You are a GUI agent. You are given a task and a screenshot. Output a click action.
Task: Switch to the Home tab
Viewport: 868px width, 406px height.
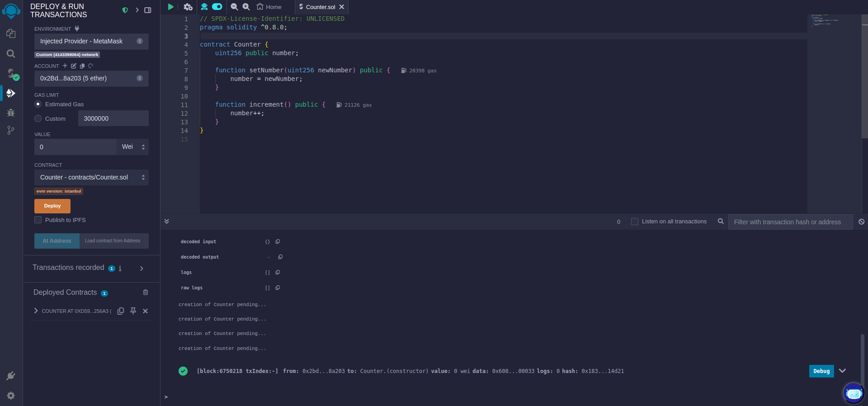point(269,7)
